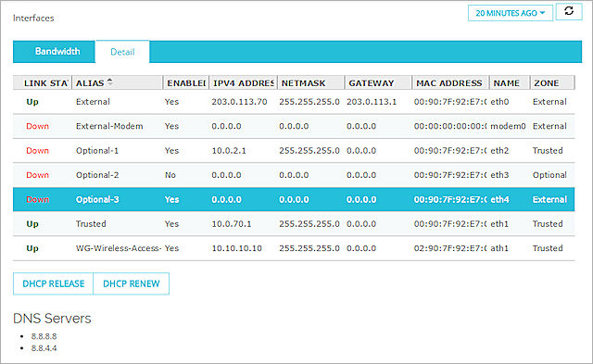Viewport: 593px width, 364px height.
Task: Click DNS server entry 8.8.4.4
Action: [x=44, y=348]
